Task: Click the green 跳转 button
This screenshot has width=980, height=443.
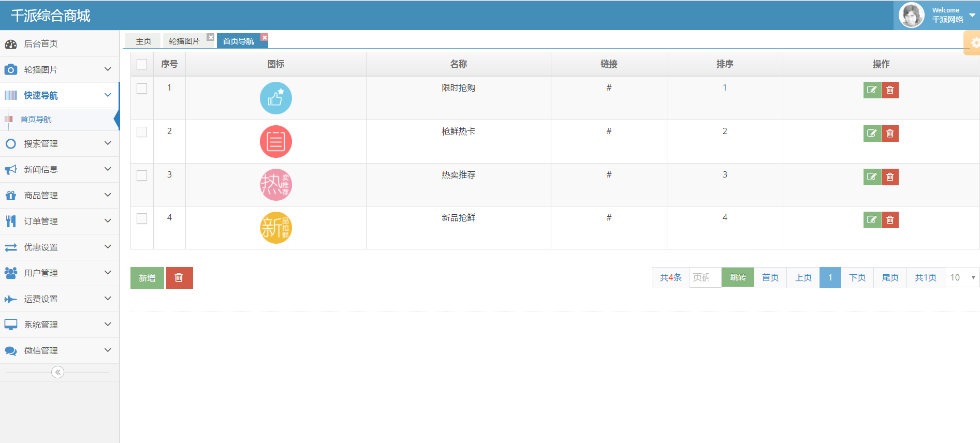Action: point(738,278)
